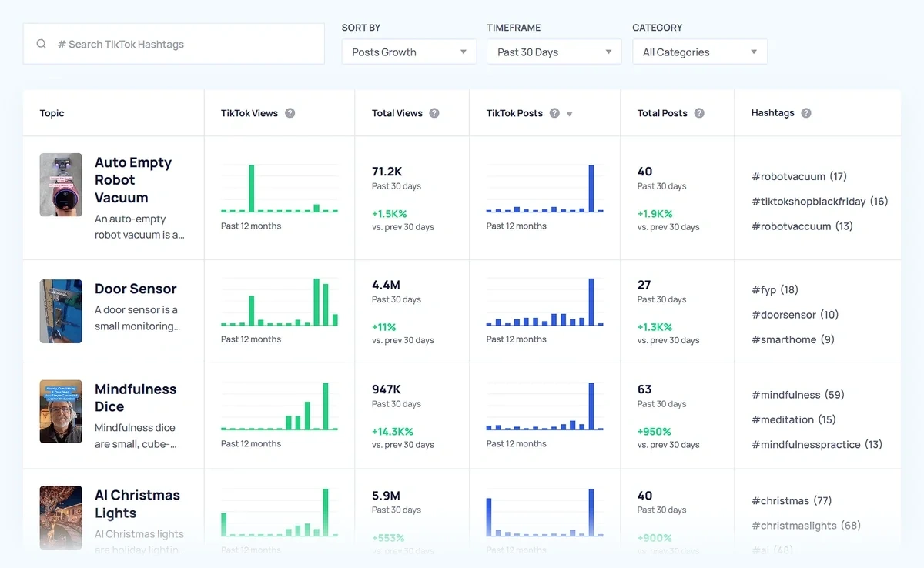Expand the All Categories dropdown
Image resolution: width=924 pixels, height=568 pixels.
(699, 52)
